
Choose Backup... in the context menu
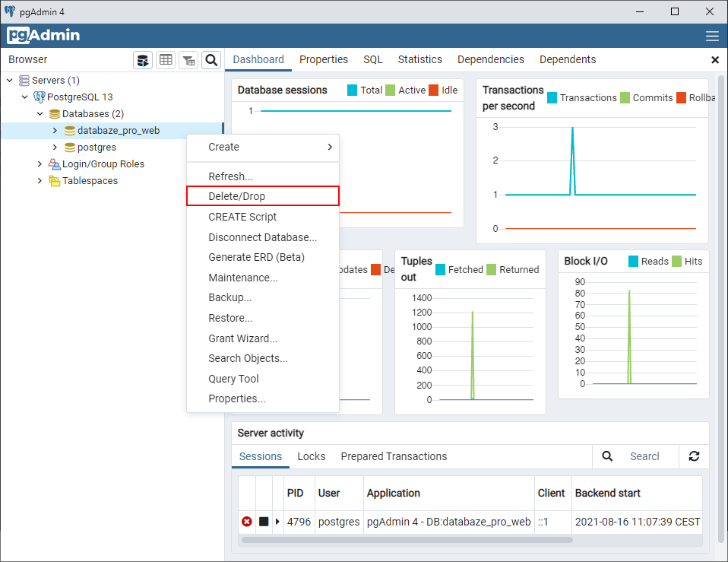click(x=230, y=297)
